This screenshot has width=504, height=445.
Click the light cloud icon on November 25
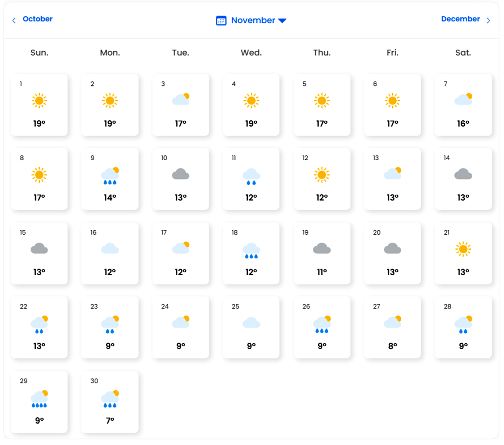click(251, 322)
